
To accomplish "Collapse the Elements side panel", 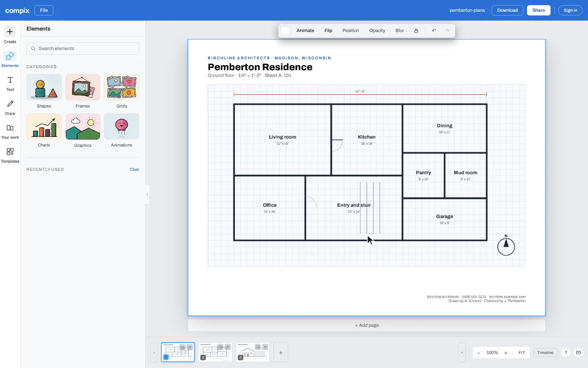I will [147, 194].
